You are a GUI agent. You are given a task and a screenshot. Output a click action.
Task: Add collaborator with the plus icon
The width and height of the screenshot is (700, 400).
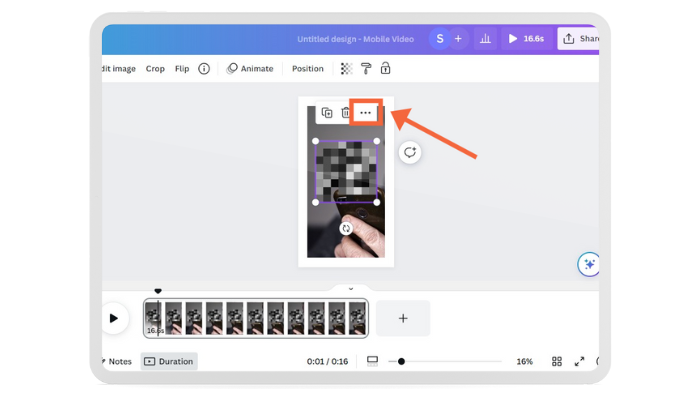click(458, 39)
